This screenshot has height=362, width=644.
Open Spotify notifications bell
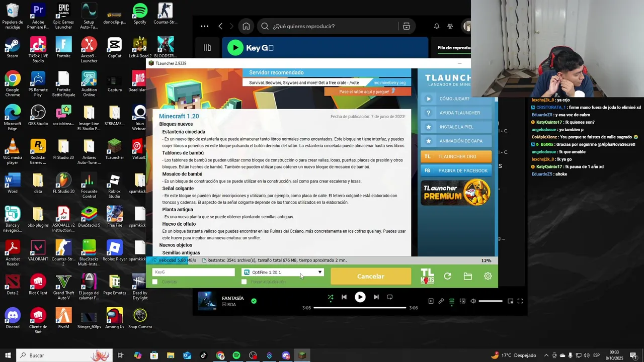tap(437, 26)
